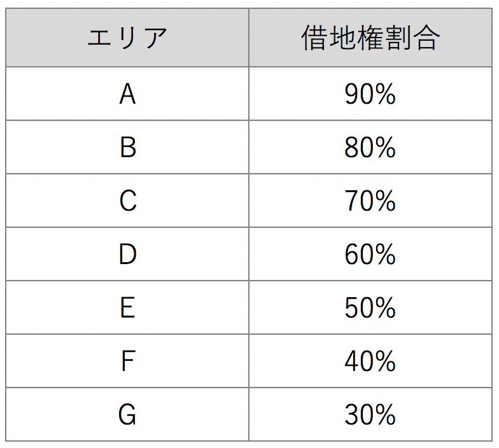Click the 50% value cell

pyautogui.click(x=370, y=308)
